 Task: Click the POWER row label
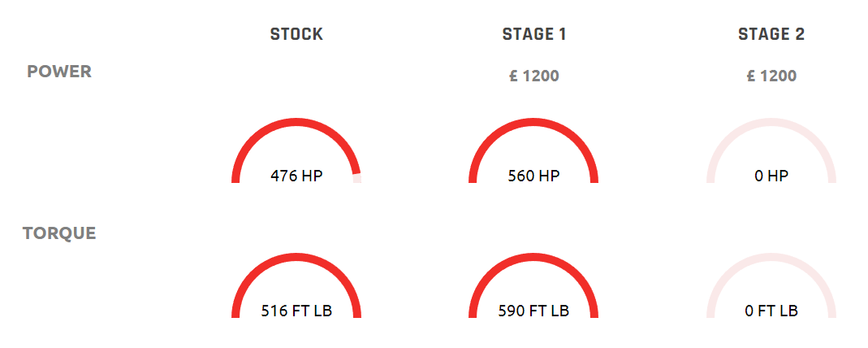click(59, 72)
